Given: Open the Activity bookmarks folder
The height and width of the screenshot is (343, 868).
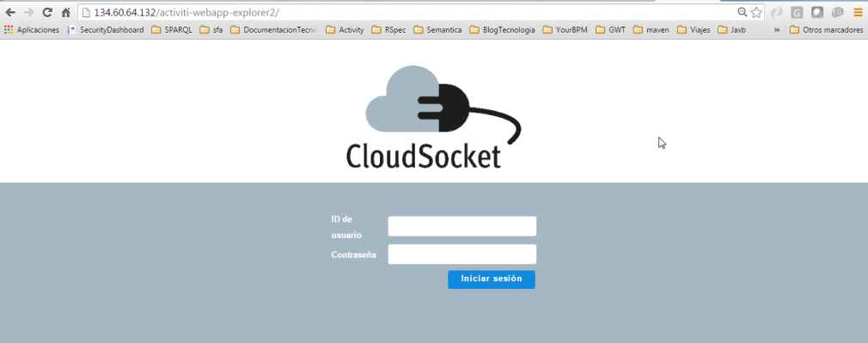Looking at the screenshot, I should pos(345,30).
